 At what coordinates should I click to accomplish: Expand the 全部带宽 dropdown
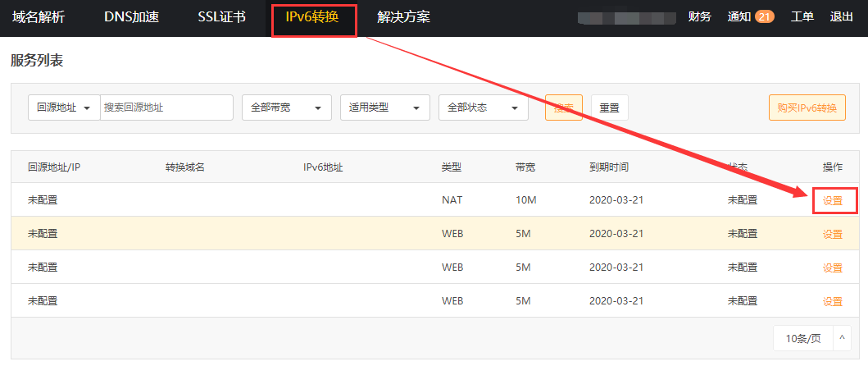point(286,108)
